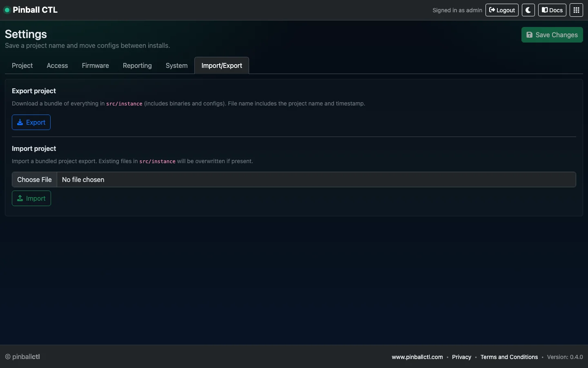Viewport: 588px width, 368px height.
Task: Open the Access tab
Action: [57, 65]
